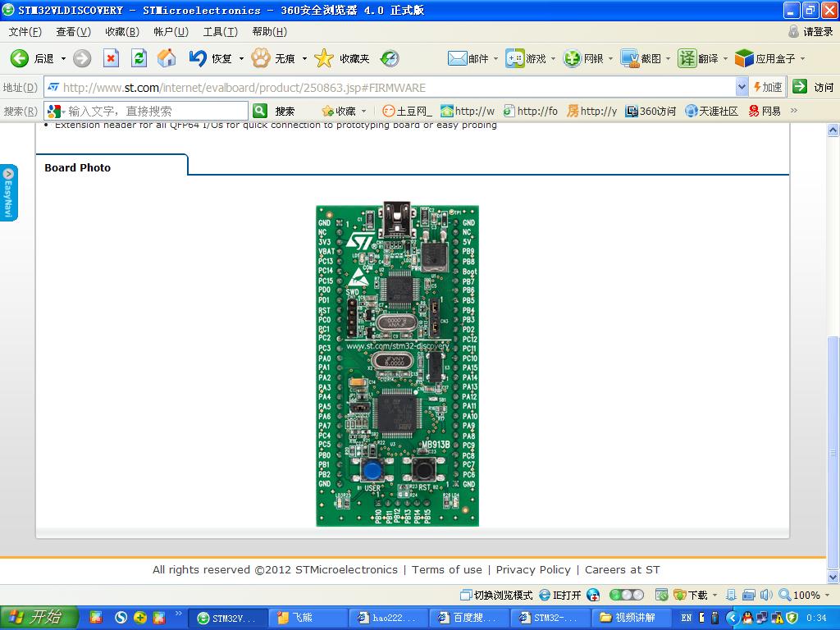840x630 pixels.
Task: Expand the 游戏 games dropdown arrow
Action: (554, 58)
